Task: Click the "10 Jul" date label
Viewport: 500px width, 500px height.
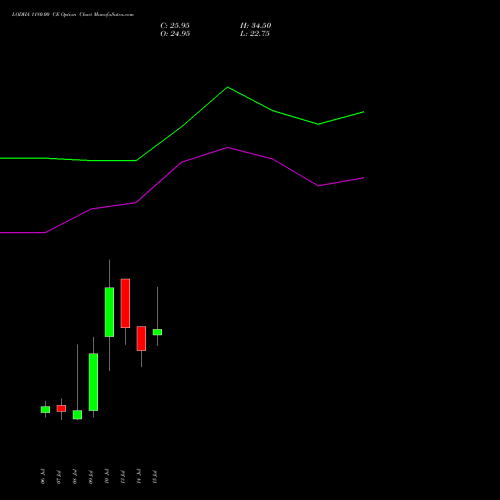Action: pos(107,477)
